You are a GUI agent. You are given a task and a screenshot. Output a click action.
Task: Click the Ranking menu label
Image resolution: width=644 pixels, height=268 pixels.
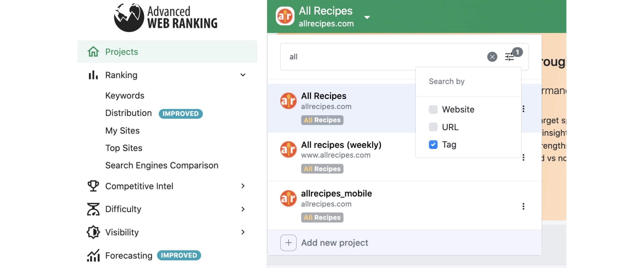point(121,75)
